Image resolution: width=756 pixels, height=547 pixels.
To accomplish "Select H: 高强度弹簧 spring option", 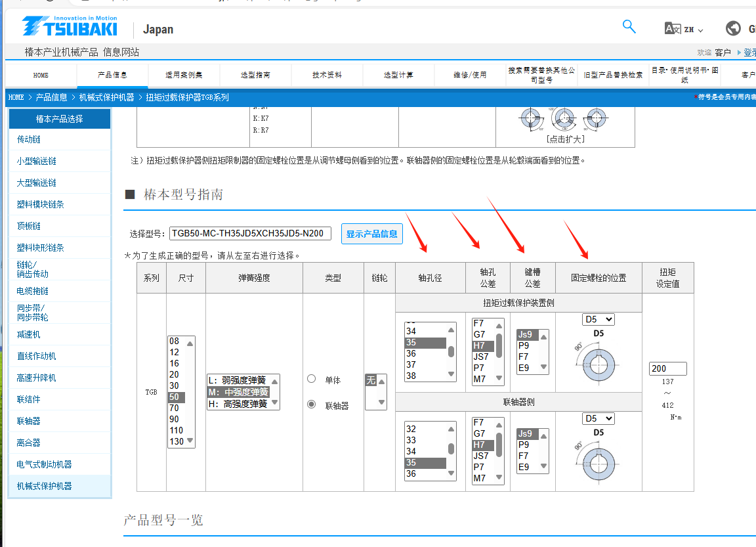I will tap(238, 404).
